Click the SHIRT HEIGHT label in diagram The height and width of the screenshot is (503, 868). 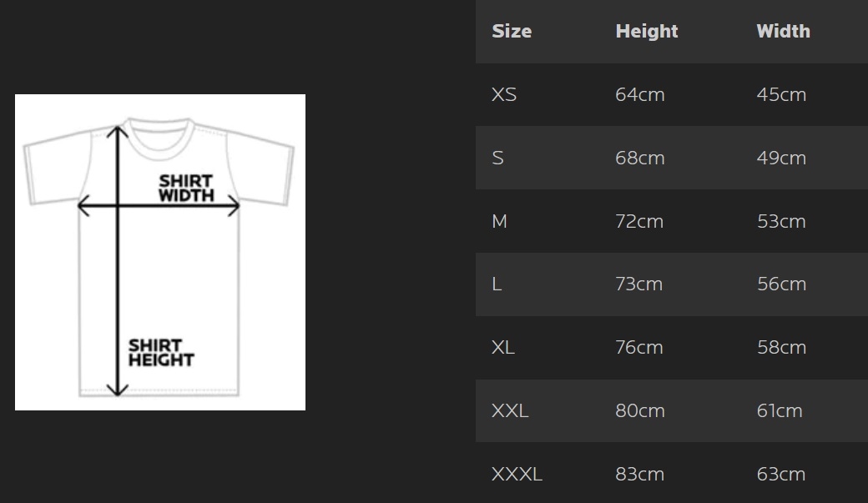pos(161,353)
